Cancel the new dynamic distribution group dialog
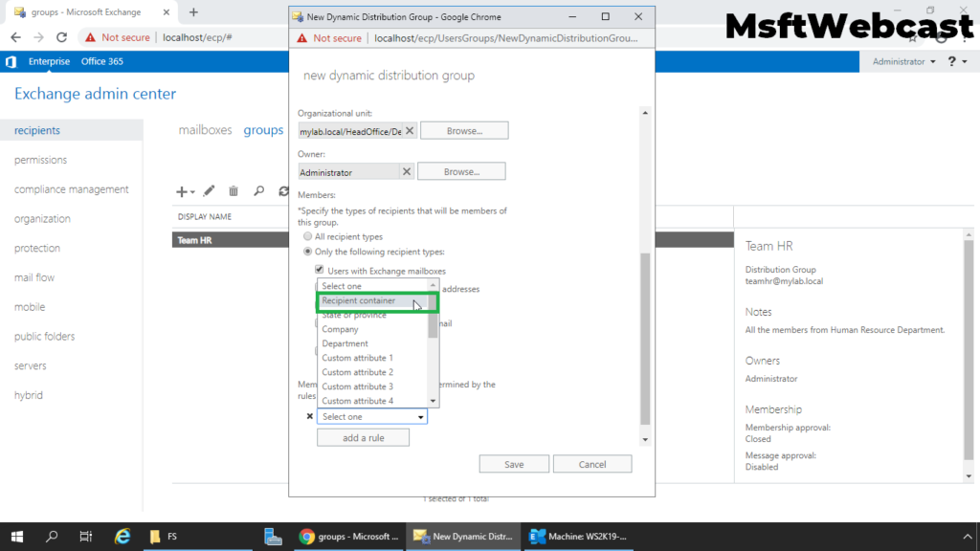Viewport: 980px width, 551px height. click(x=591, y=464)
